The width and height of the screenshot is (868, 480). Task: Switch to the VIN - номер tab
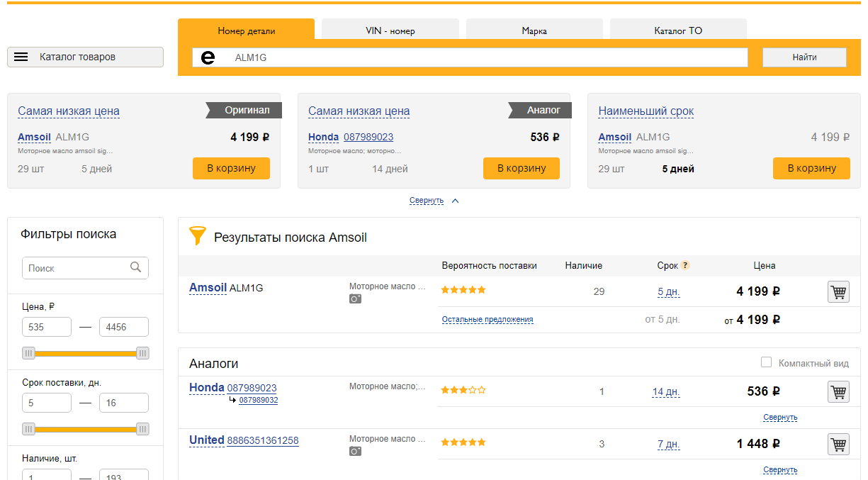(390, 30)
